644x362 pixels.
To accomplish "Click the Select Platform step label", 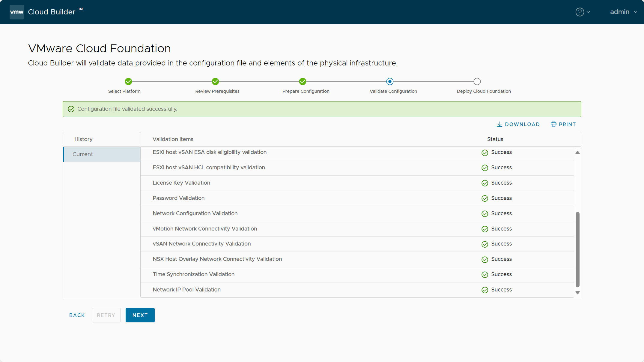I will 124,91.
